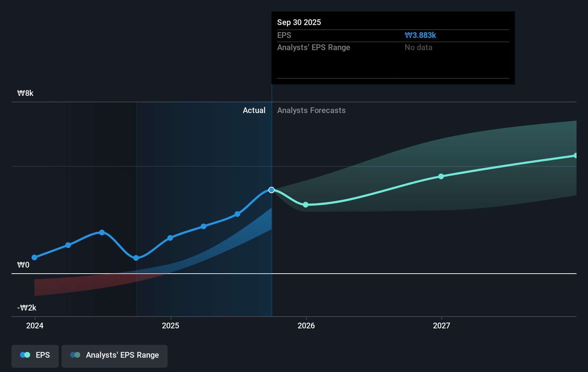Click the 2026 x-axis label
The image size is (588, 372).
pos(306,325)
